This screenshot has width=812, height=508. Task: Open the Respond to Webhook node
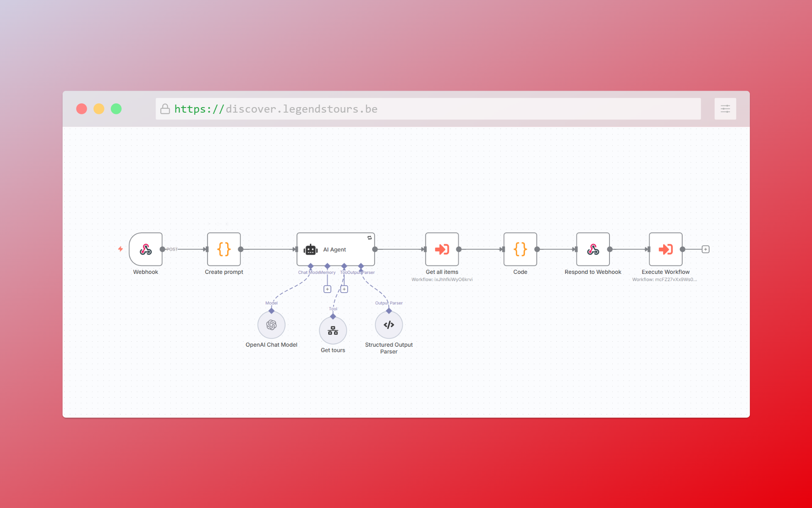[593, 249]
